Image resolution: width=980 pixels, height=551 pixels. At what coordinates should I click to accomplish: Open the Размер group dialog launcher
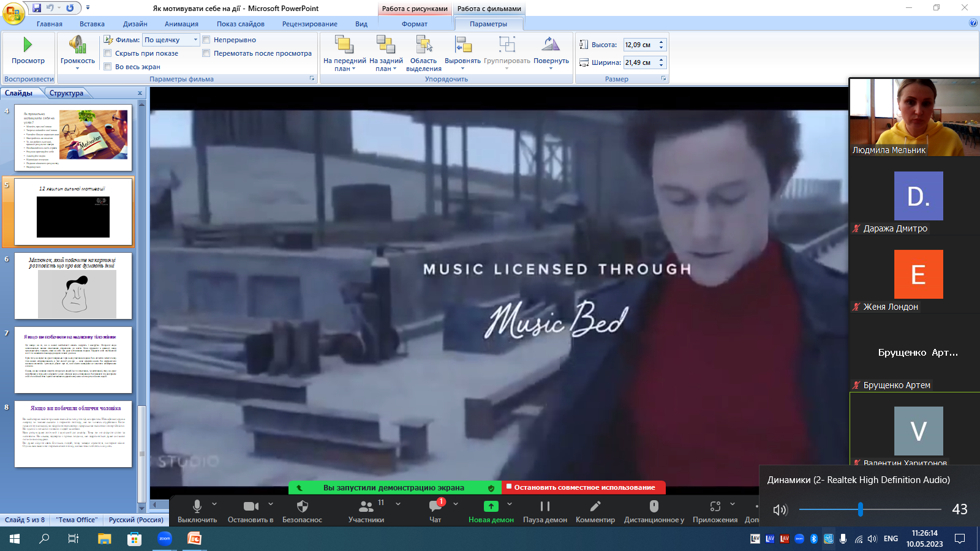click(663, 79)
